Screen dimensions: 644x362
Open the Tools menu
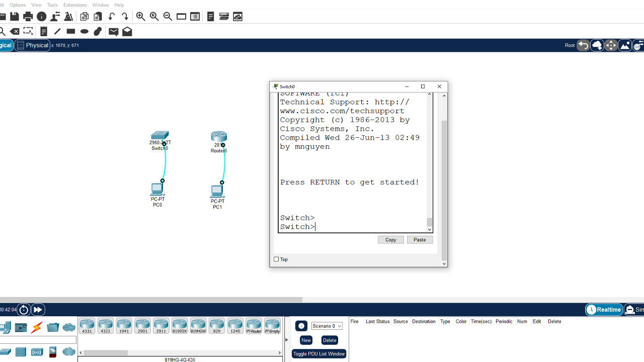pyautogui.click(x=52, y=5)
